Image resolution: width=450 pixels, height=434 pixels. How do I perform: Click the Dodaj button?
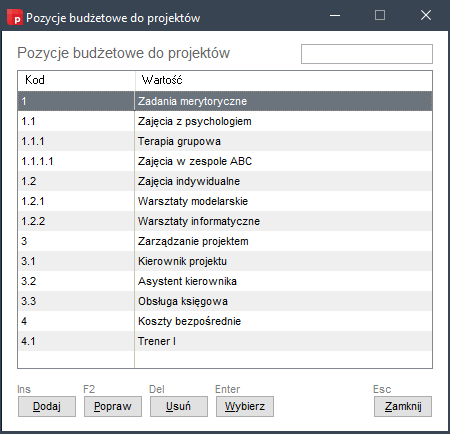pos(47,406)
